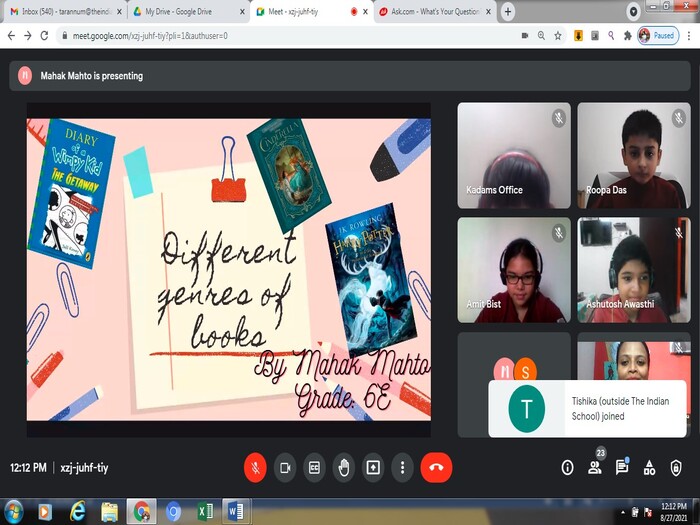Click the presented slide Different genres of books
Viewport: 700px width, 525px height.
(229, 270)
